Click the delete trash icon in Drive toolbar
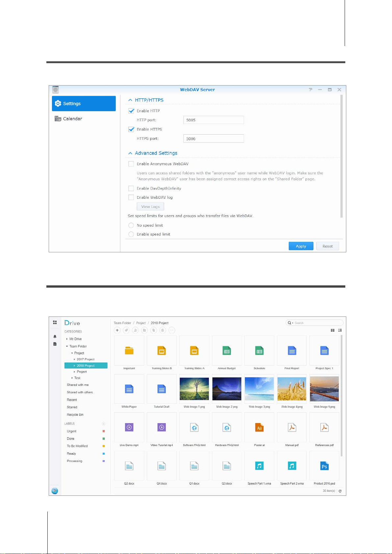 (162, 330)
